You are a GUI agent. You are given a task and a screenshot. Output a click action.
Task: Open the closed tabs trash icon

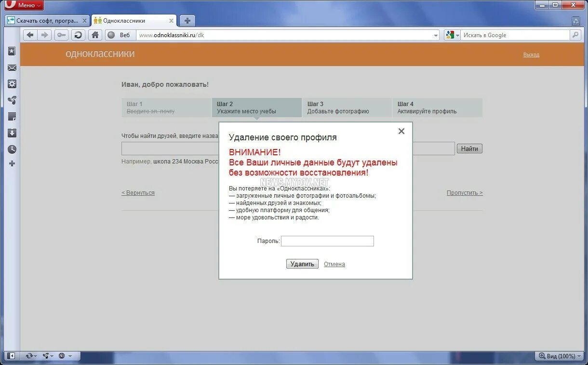[x=575, y=21]
